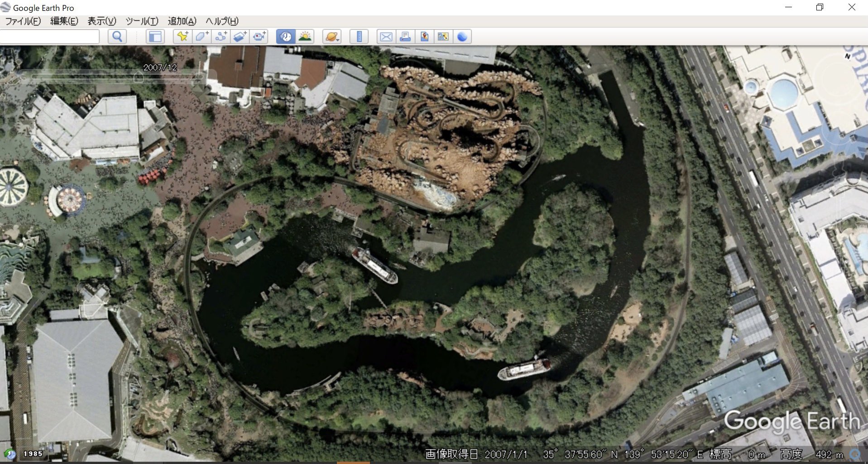
Task: Click the search input field
Action: pos(49,37)
